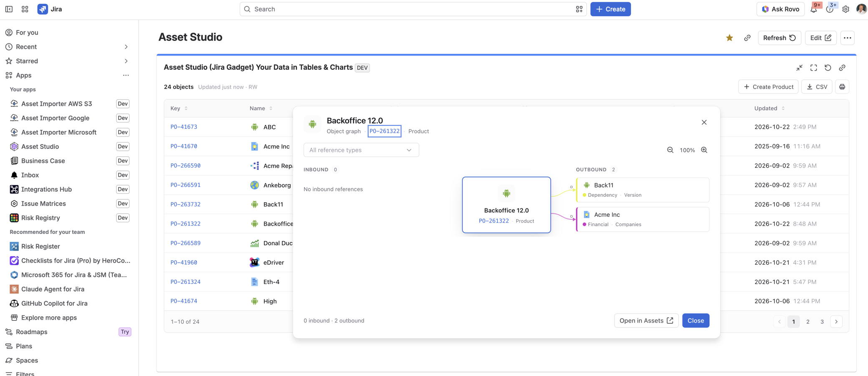Viewport: 868px width, 376px height.
Task: Copy the gadget link icon
Action: (x=842, y=68)
